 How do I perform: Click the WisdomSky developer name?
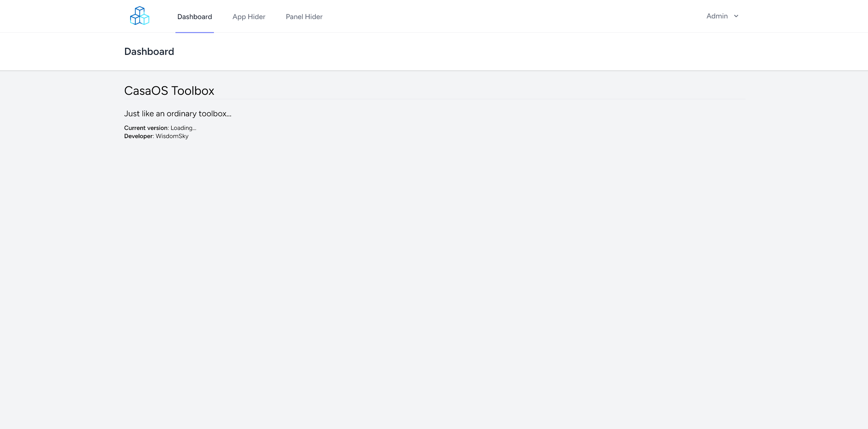(x=172, y=136)
